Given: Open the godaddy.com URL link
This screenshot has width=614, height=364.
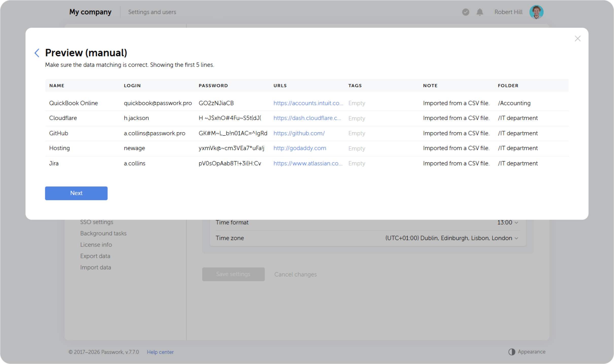Looking at the screenshot, I should pos(300,148).
